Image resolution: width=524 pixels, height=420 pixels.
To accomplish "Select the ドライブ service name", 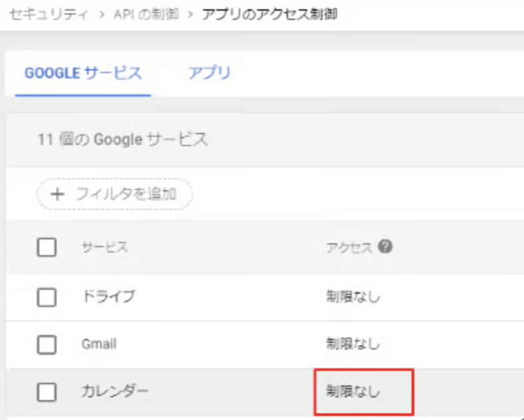I will pyautogui.click(x=108, y=296).
